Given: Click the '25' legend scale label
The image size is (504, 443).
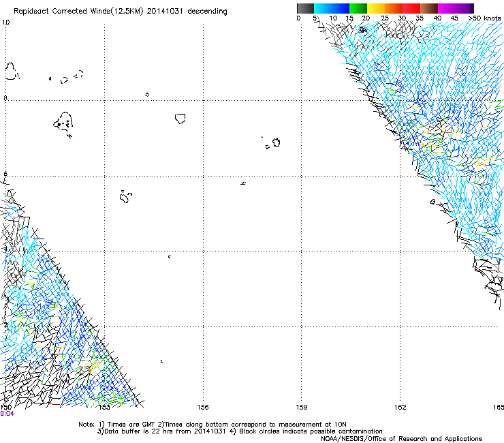Looking at the screenshot, I should coord(385,18).
